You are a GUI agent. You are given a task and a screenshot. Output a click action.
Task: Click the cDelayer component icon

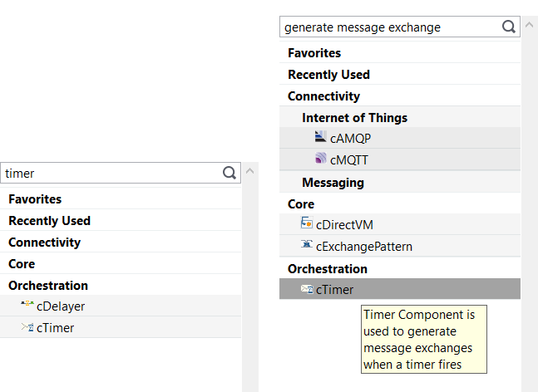(x=27, y=305)
